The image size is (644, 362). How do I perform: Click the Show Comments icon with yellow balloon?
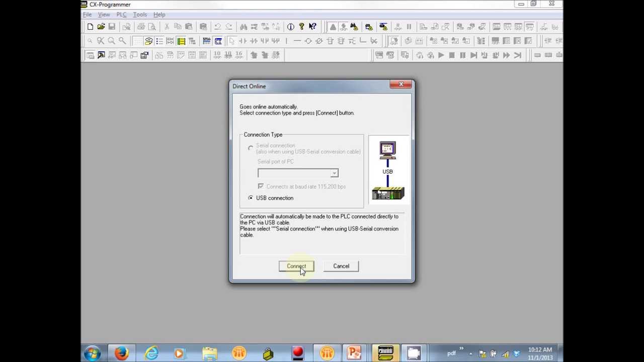coord(148,41)
